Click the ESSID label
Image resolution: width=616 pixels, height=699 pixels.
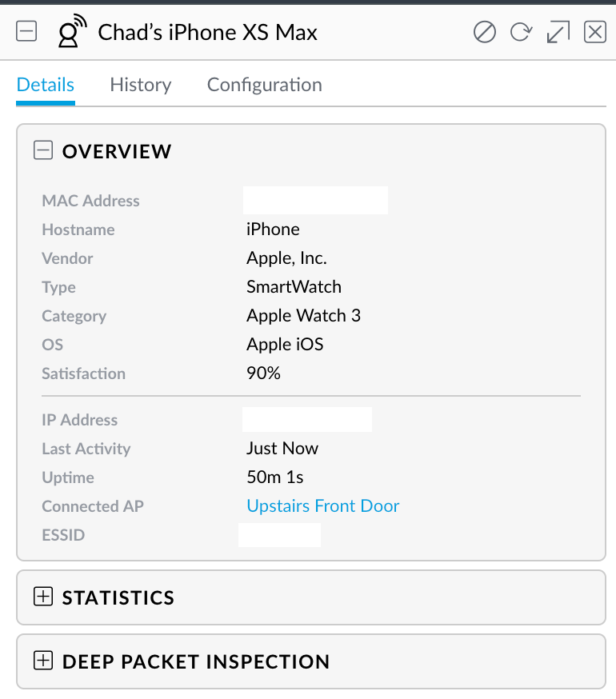point(63,535)
